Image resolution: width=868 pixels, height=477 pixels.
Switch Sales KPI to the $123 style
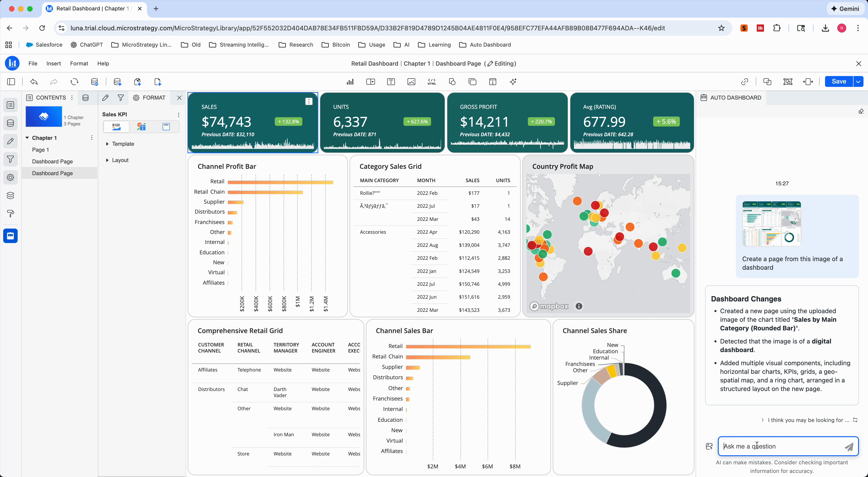point(116,127)
